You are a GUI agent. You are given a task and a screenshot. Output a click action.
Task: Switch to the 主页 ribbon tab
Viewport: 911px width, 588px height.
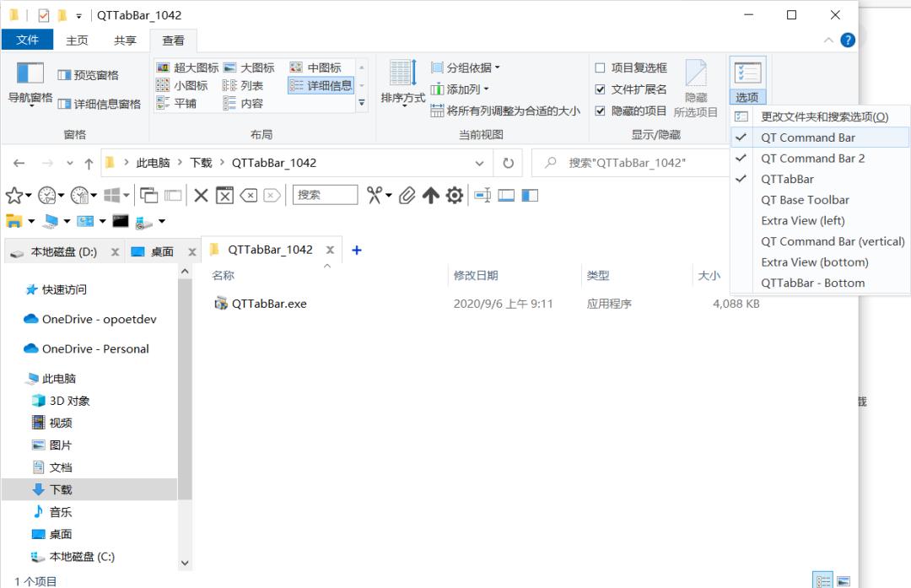coord(77,40)
